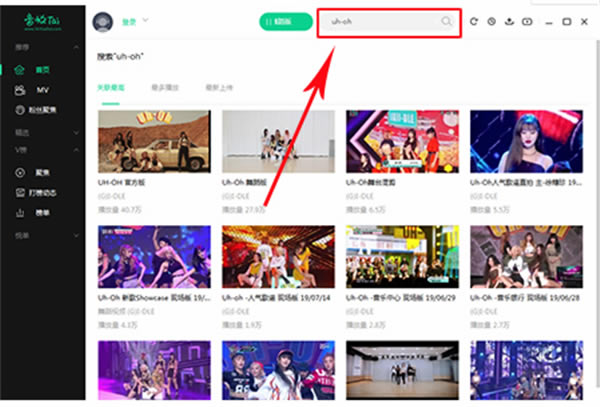Viewport: 600px width, 407px height.
Task: Open the Uh-oh 人气歌谣 19/07/14 title
Action: point(276,298)
